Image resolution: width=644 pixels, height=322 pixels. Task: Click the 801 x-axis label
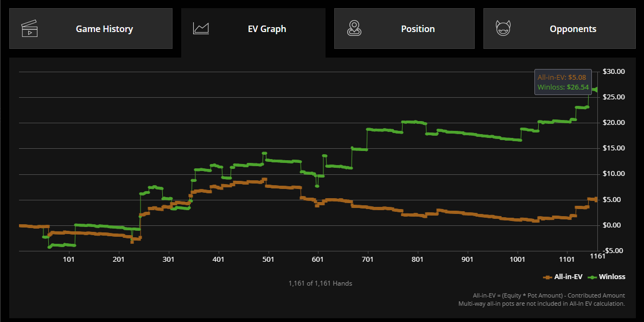click(x=418, y=260)
